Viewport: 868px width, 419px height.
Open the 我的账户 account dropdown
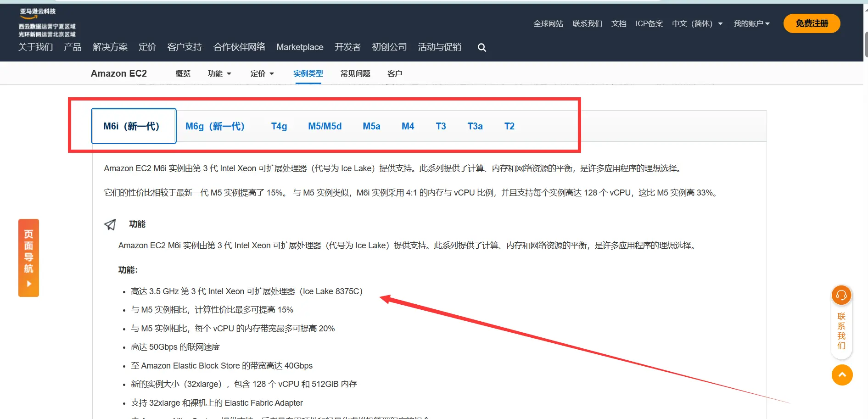click(x=751, y=23)
